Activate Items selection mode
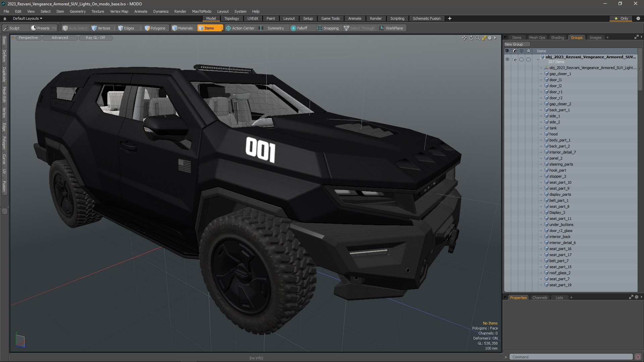644x362 pixels. click(x=209, y=28)
